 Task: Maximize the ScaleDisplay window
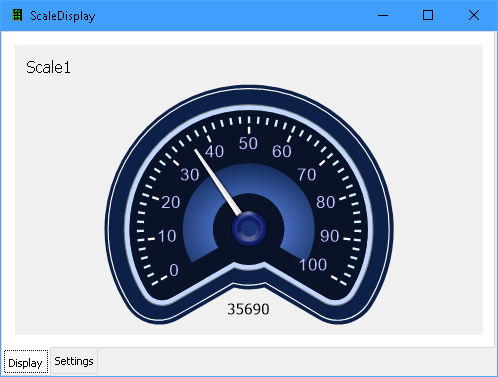click(428, 15)
